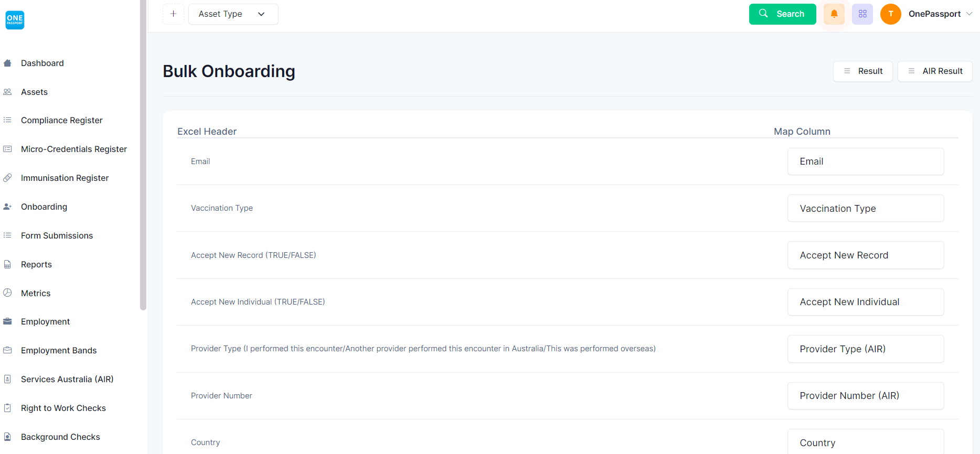Image resolution: width=980 pixels, height=454 pixels.
Task: Click the Services Australia (AIR) icon
Action: pos(7,379)
